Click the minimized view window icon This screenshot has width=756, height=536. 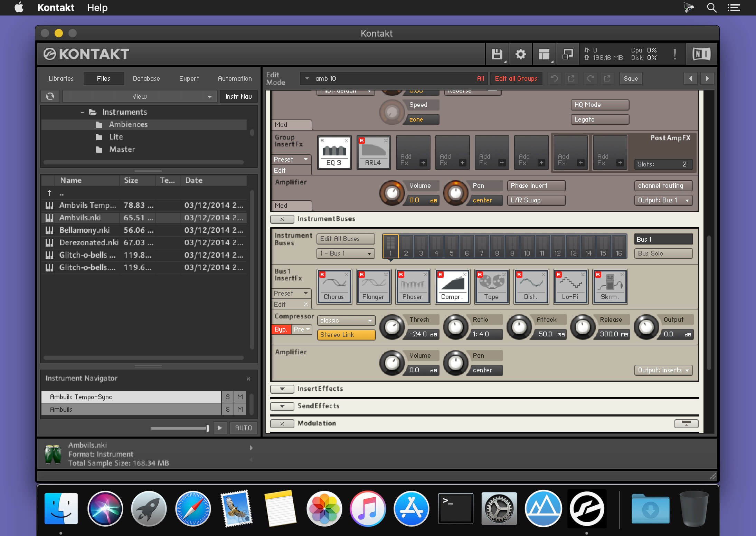click(567, 54)
